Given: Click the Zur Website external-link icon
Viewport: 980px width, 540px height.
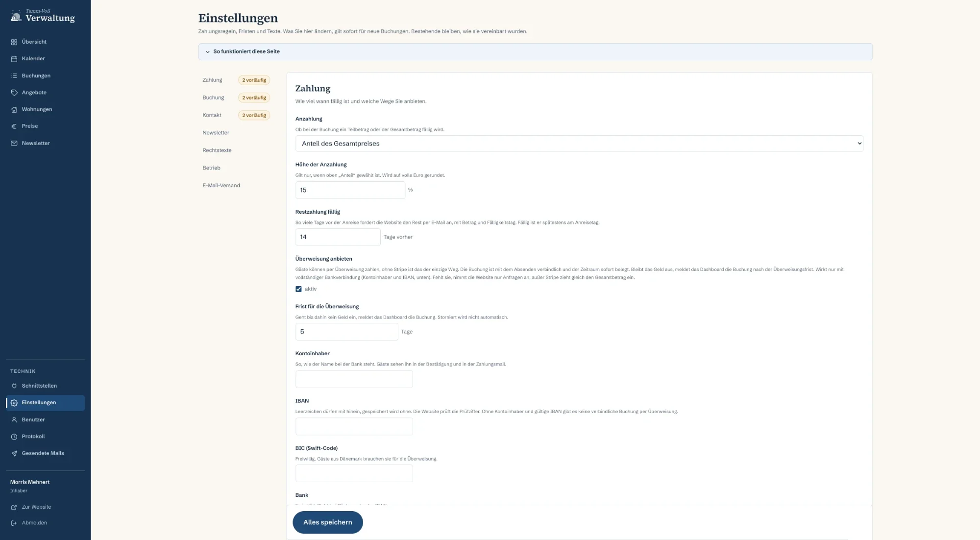Looking at the screenshot, I should pos(14,507).
